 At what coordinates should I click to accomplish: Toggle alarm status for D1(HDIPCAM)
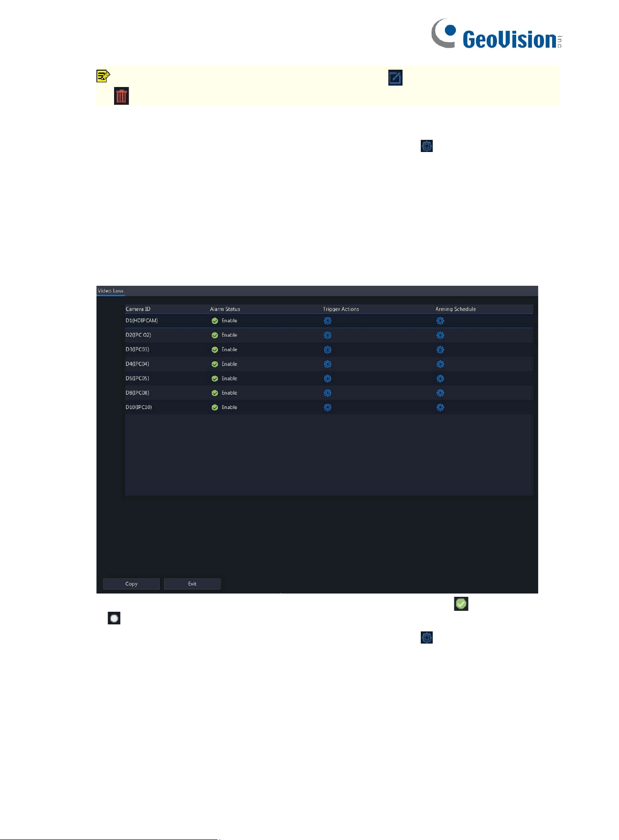coord(215,321)
